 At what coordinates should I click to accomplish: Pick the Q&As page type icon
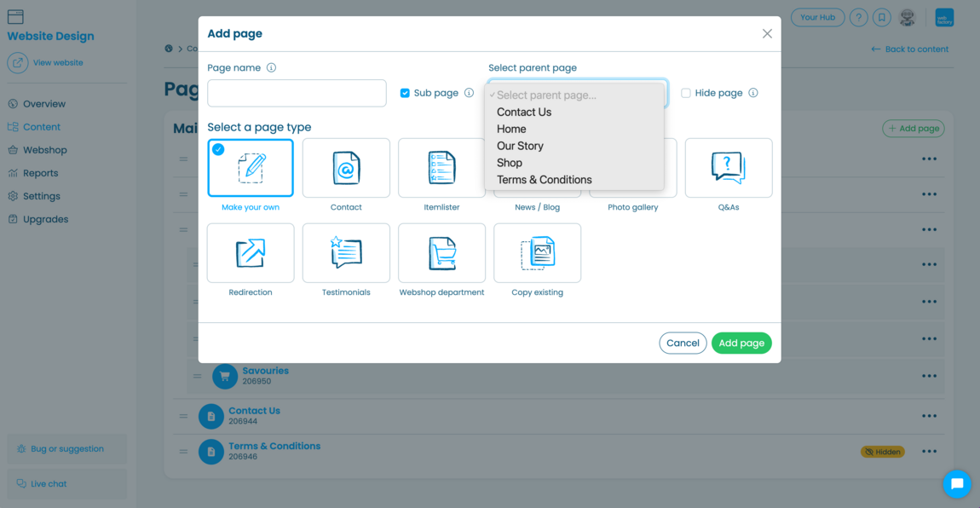point(728,169)
